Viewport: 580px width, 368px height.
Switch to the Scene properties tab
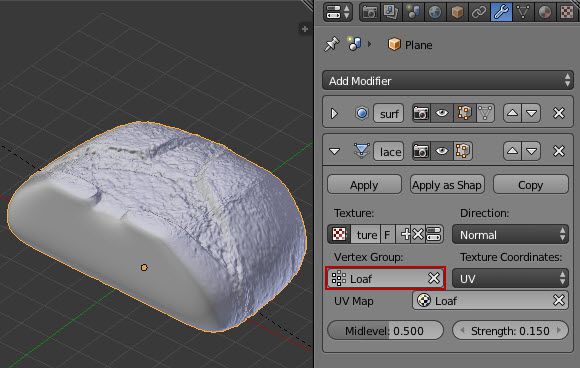(x=413, y=12)
